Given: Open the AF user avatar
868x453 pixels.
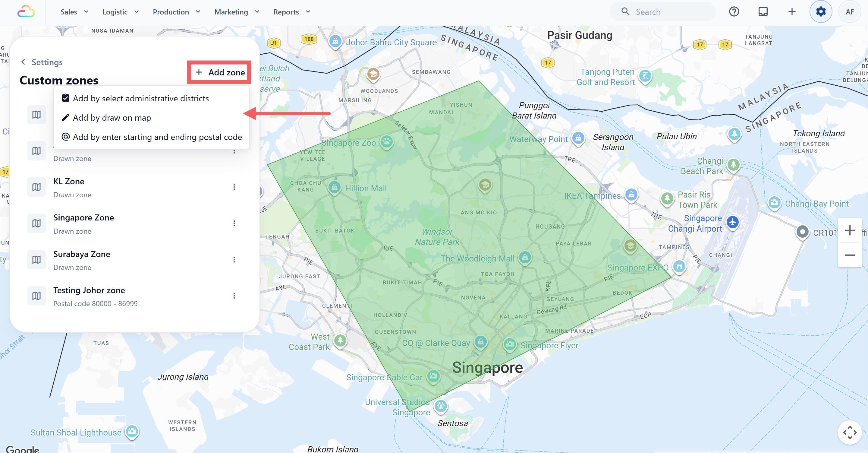Looking at the screenshot, I should (x=850, y=12).
